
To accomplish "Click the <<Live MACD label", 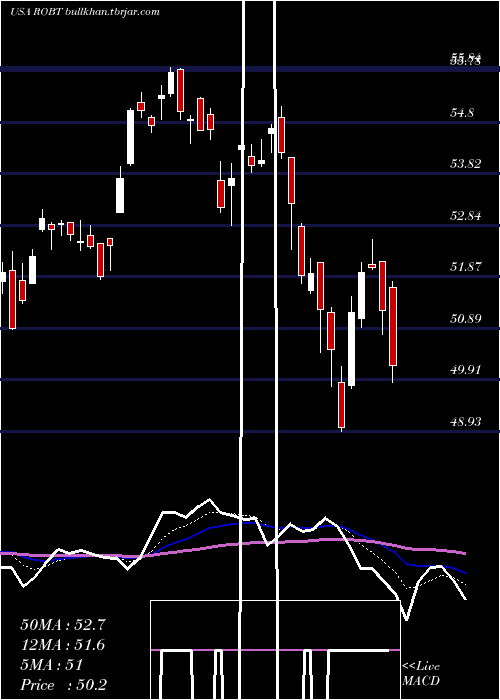I will pos(421,673).
